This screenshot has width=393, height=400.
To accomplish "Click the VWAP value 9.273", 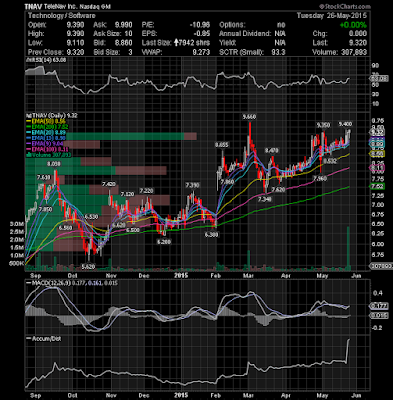I will [x=201, y=52].
